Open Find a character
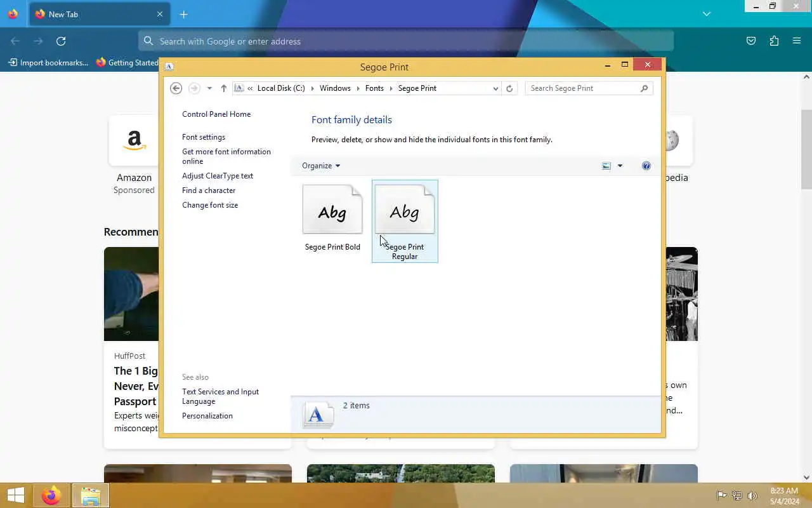This screenshot has width=812, height=508. click(209, 190)
